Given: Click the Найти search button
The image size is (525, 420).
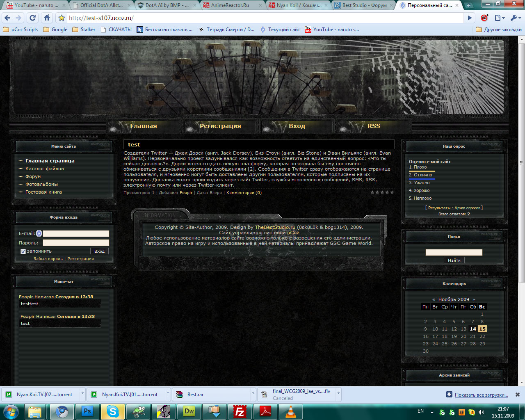Looking at the screenshot, I should point(454,260).
